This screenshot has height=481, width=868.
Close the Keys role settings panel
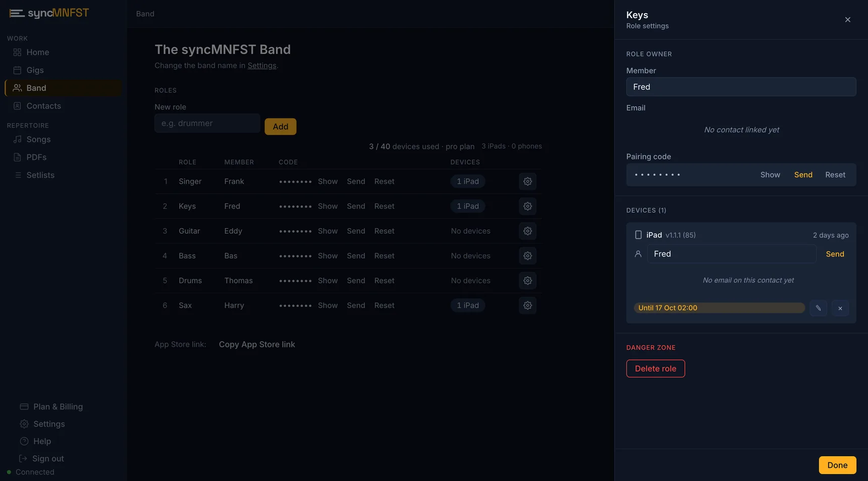847,20
